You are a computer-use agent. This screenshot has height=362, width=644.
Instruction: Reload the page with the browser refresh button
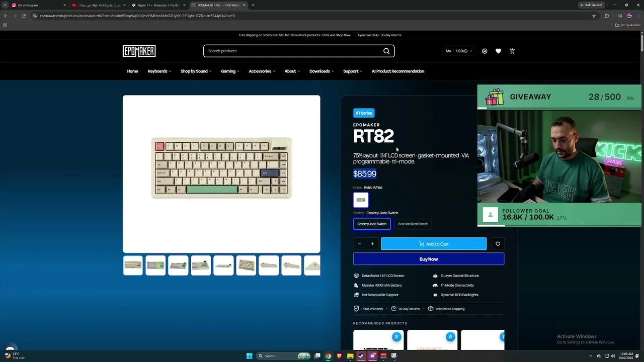[24, 16]
